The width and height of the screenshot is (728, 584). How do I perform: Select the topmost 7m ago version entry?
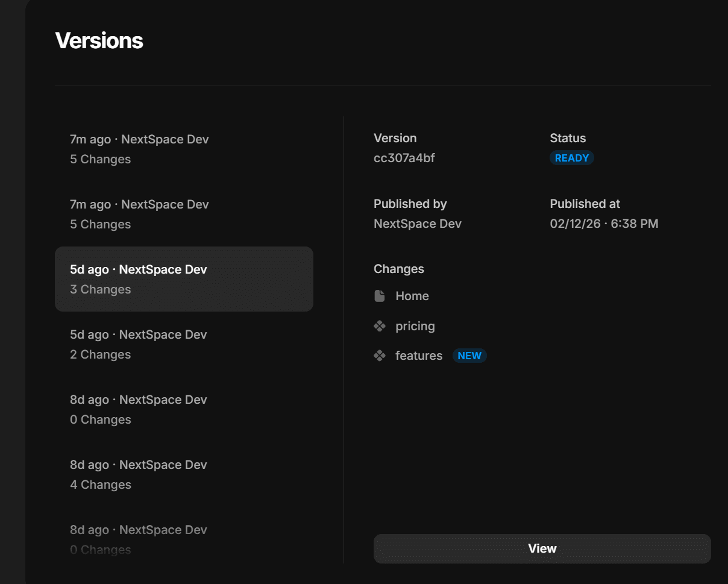coord(184,149)
